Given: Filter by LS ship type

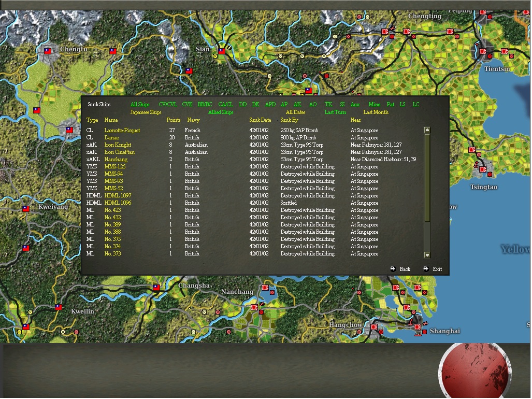Looking at the screenshot, I should pos(402,105).
